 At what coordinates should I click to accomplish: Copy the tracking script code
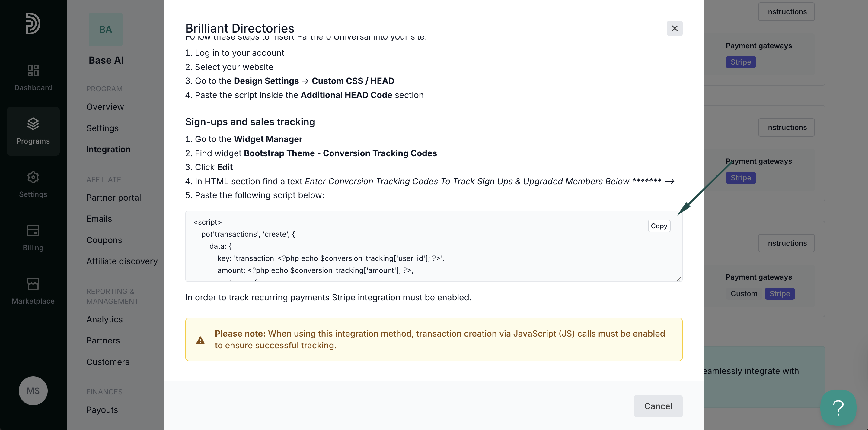pyautogui.click(x=659, y=226)
